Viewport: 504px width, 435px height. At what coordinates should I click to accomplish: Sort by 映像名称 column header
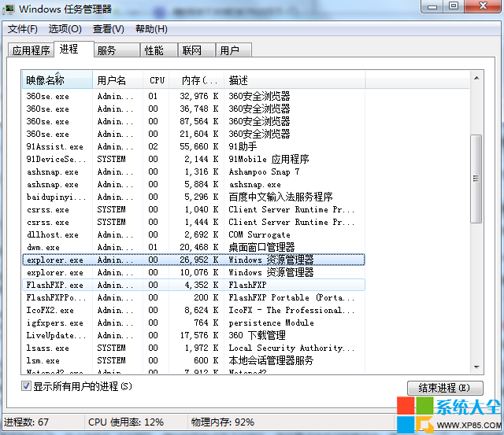57,80
